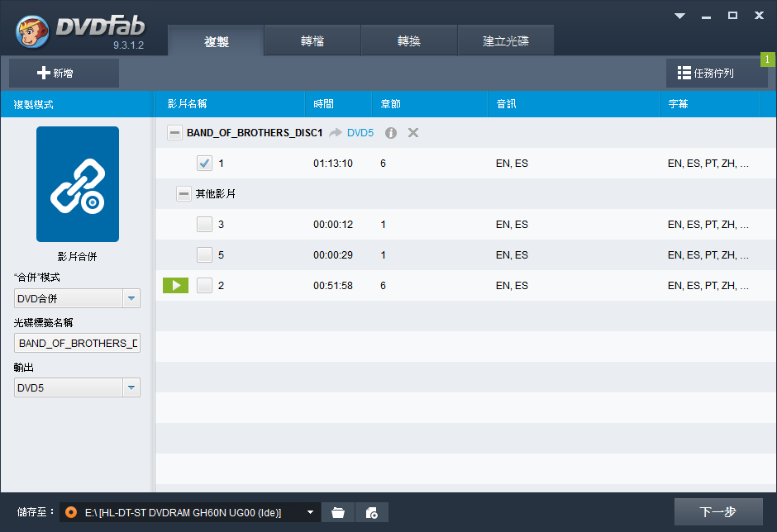This screenshot has width=777, height=532.
Task: Open the title bar dropdown menu arrow
Action: coord(679,16)
